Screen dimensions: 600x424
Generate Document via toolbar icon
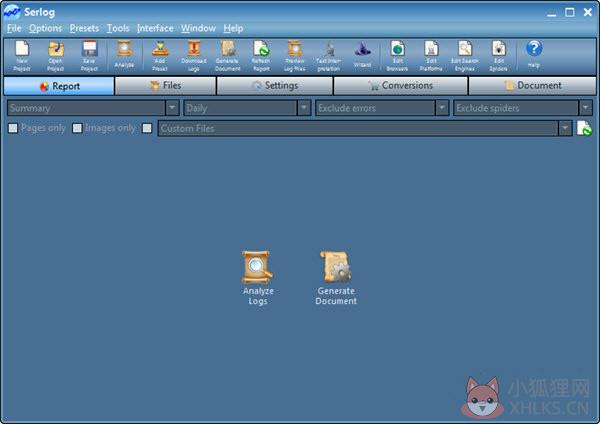(x=228, y=56)
